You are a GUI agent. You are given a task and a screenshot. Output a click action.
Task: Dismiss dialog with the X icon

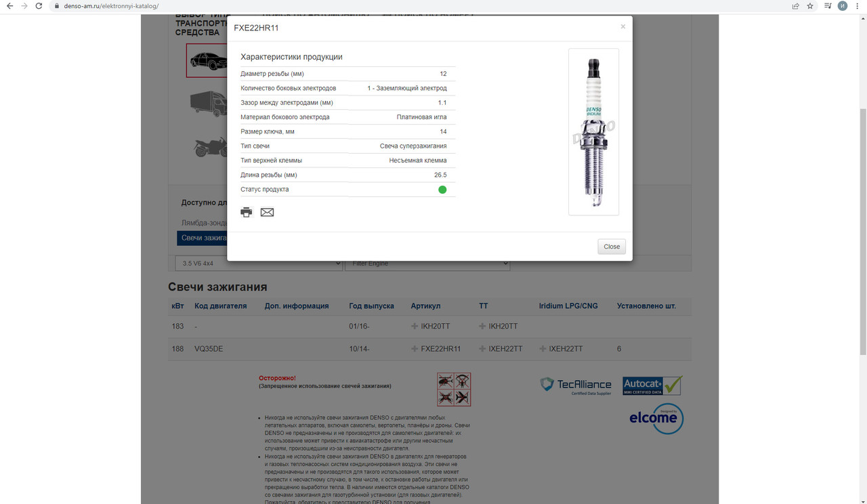622,27
